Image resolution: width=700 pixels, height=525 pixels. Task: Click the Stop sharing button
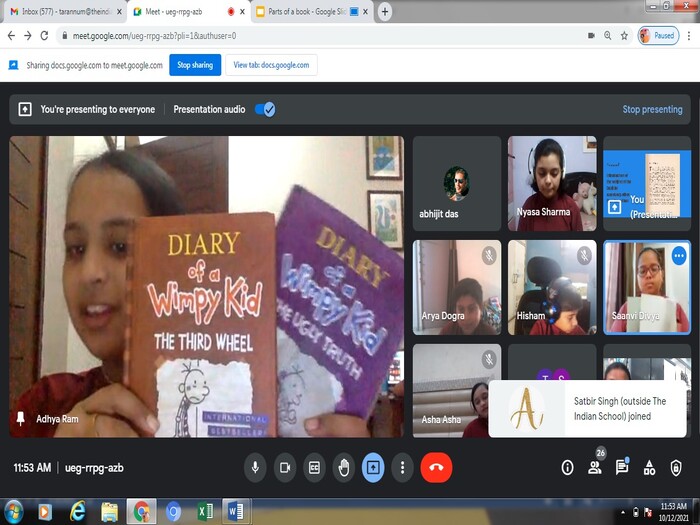[x=195, y=65]
